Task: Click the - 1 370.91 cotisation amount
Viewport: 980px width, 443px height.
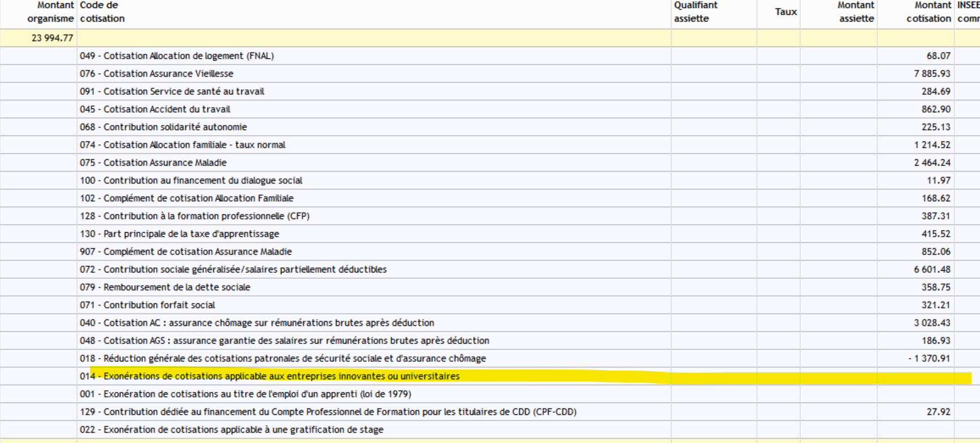Action: tap(929, 358)
